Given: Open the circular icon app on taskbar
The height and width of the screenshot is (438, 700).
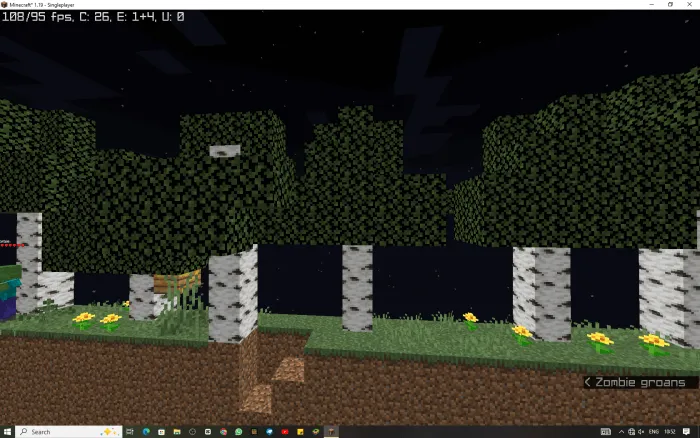Looking at the screenshot, I should 192,432.
